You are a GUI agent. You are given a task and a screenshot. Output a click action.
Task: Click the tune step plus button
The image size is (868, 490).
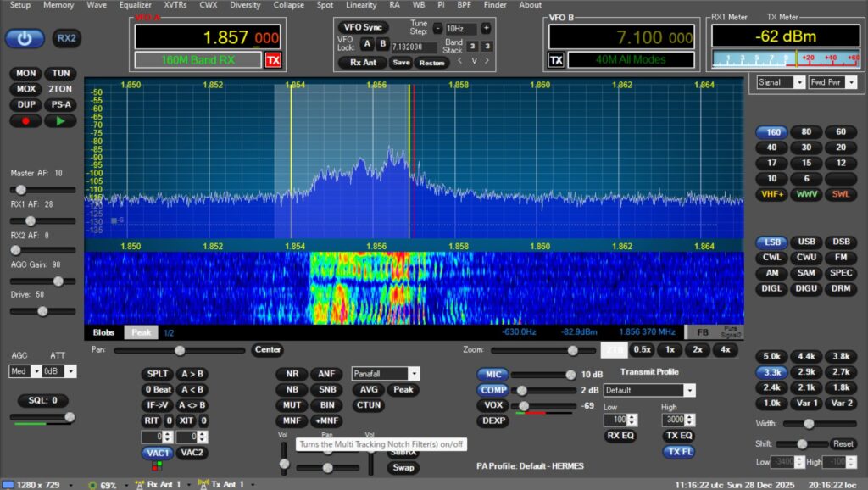[x=486, y=28]
